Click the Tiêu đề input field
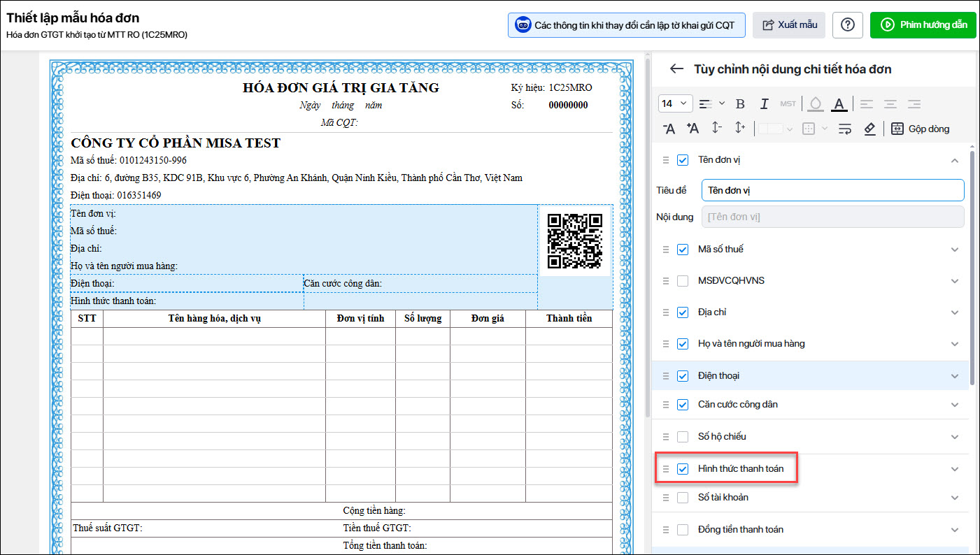The image size is (980, 555). coord(832,190)
